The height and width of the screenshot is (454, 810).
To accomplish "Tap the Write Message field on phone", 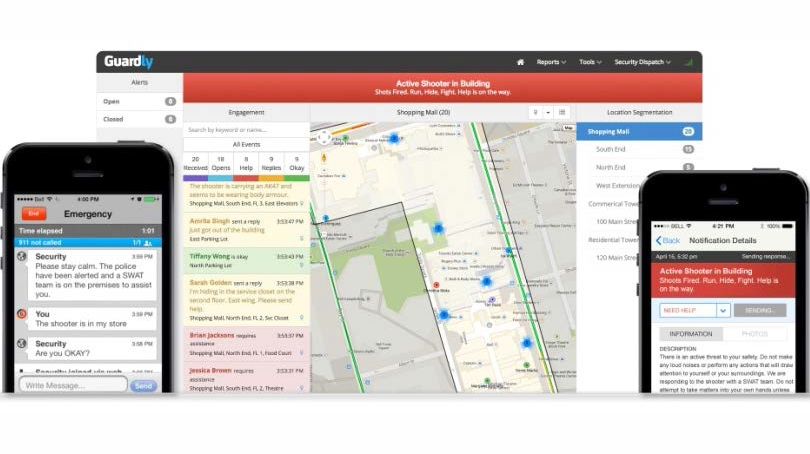I will (x=73, y=385).
